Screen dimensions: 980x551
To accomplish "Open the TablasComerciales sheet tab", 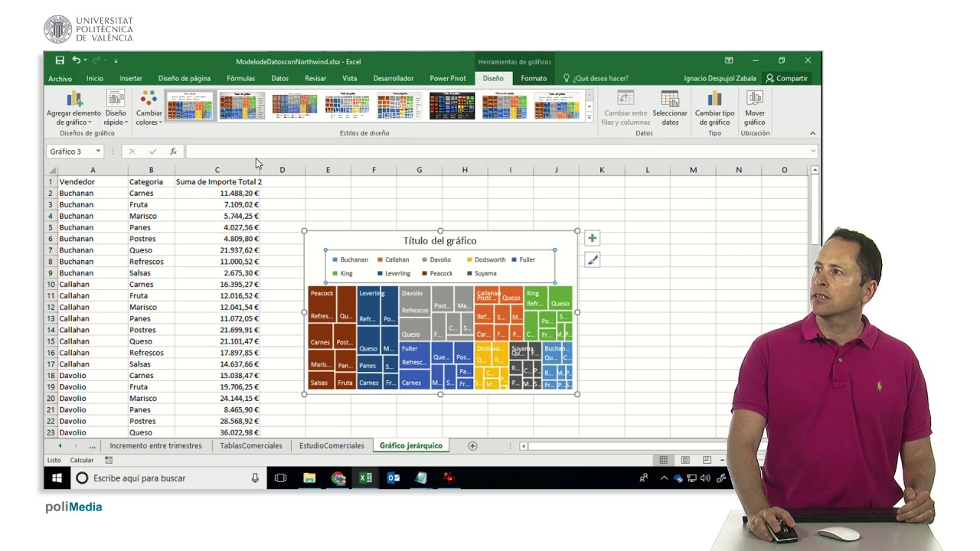I will (251, 445).
